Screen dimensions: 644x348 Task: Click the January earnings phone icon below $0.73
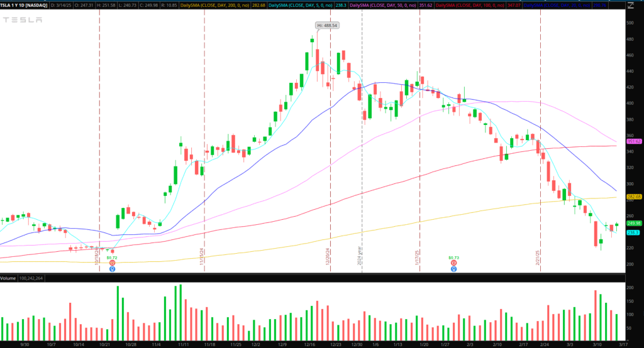[453, 263]
